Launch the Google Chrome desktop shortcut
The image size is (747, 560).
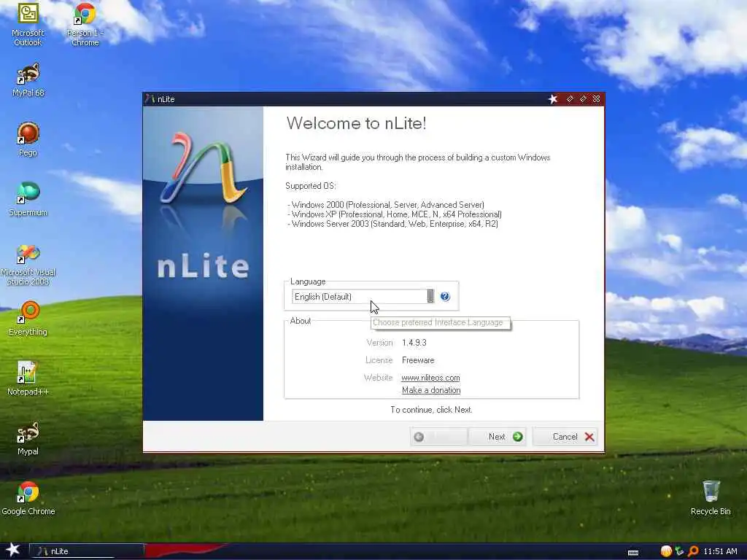pos(28,499)
